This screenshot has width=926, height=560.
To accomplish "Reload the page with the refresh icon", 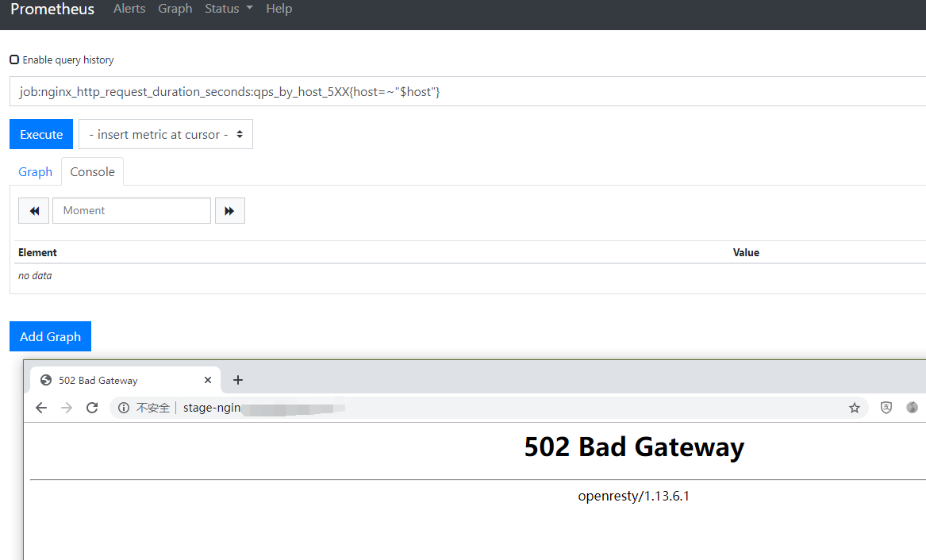I will [92, 408].
